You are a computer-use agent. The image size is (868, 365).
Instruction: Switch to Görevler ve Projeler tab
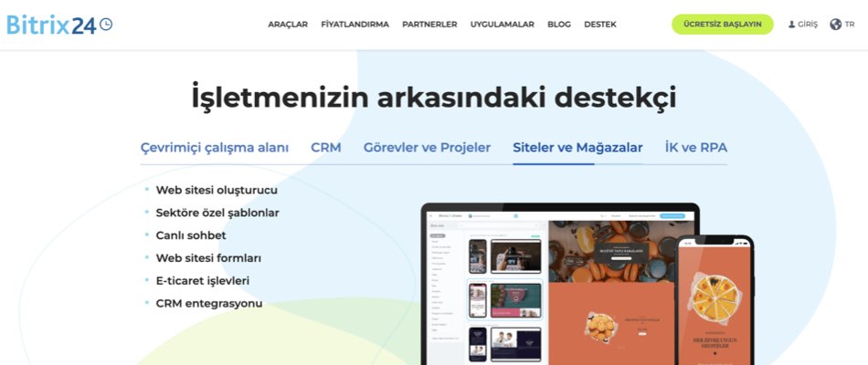(427, 148)
